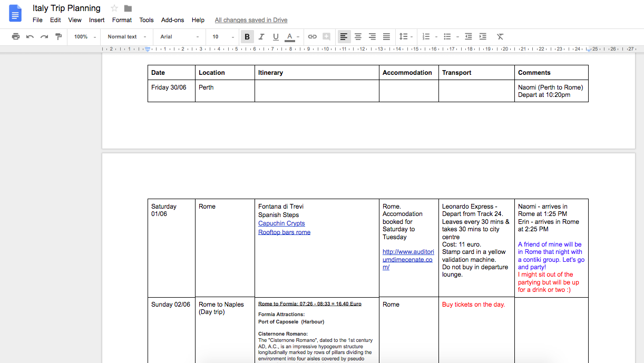Click the Perth location cell
Viewport: 644px width, 363px height.
[x=225, y=91]
